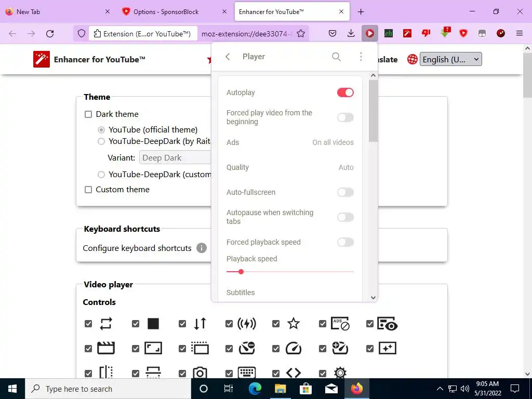The height and width of the screenshot is (399, 532).
Task: Click the Player popup scroll up arrow
Action: coord(373,75)
